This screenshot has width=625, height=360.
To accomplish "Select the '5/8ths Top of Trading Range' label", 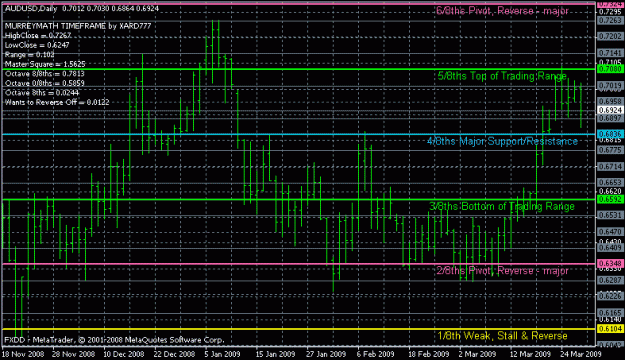I will pyautogui.click(x=502, y=76).
